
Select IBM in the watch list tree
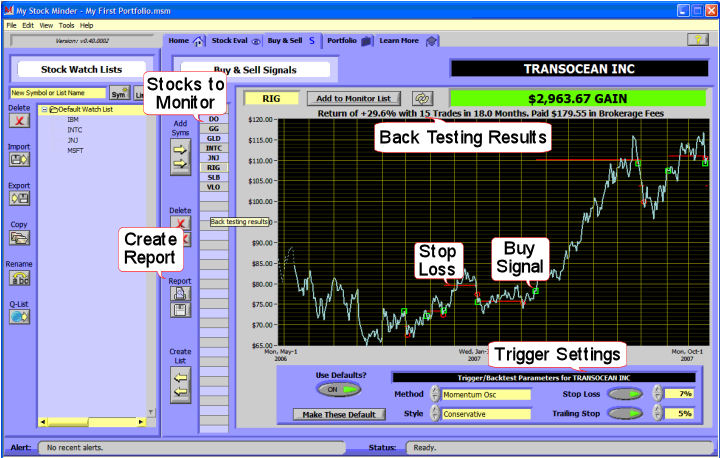(x=73, y=119)
